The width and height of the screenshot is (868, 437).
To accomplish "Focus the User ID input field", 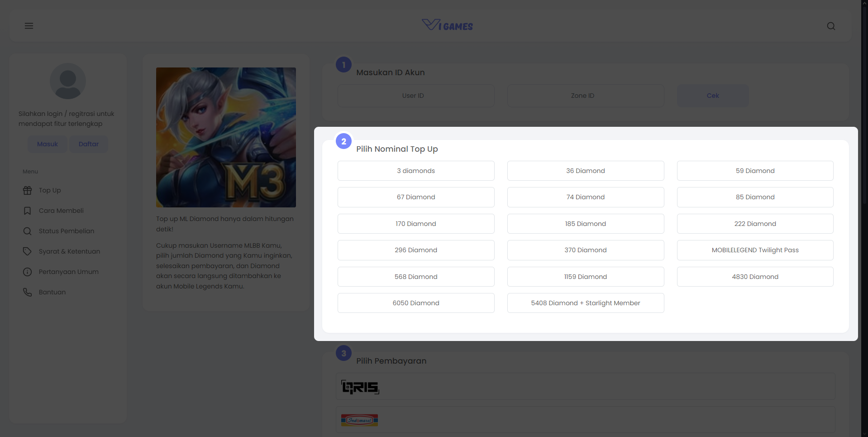I will pos(416,96).
